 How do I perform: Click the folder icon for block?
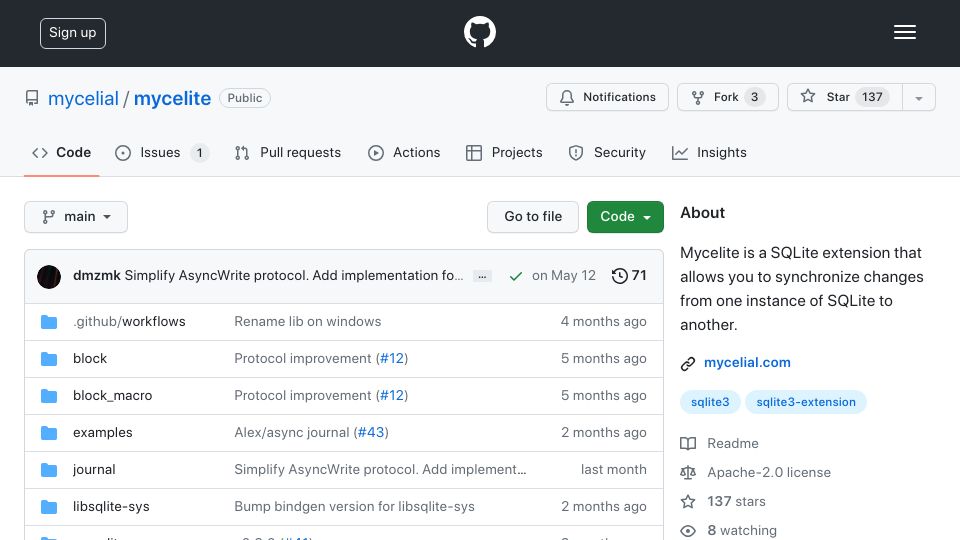click(49, 359)
